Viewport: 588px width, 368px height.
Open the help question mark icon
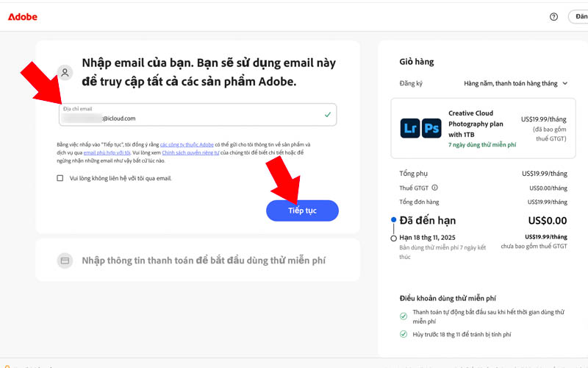point(553,16)
